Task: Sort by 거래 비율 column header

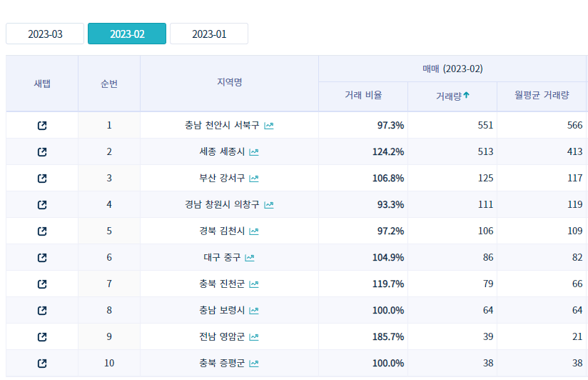Action: (363, 96)
